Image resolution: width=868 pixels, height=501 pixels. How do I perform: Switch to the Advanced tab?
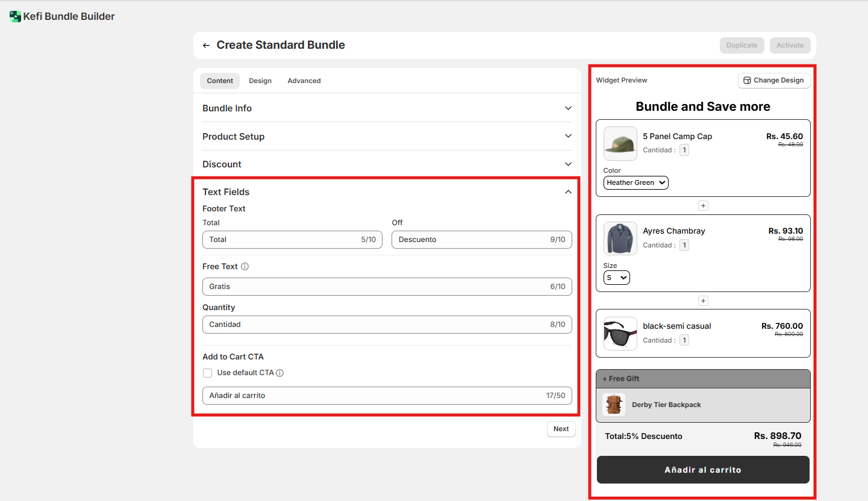pos(304,81)
